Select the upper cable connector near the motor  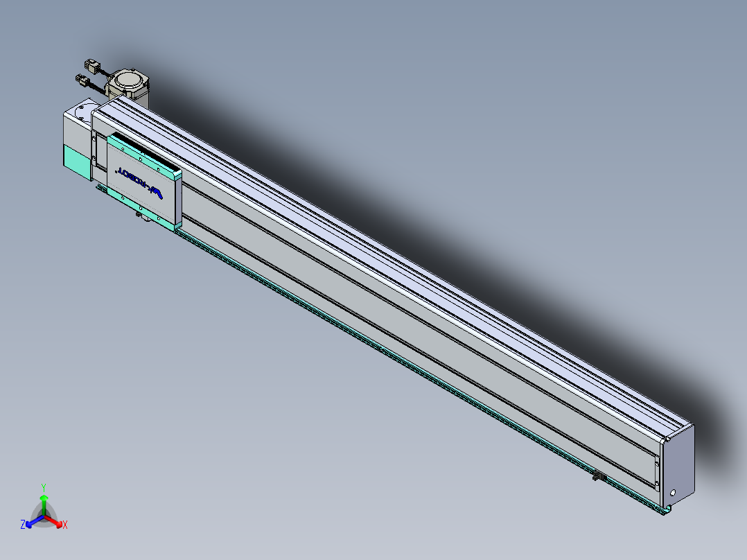(91, 65)
